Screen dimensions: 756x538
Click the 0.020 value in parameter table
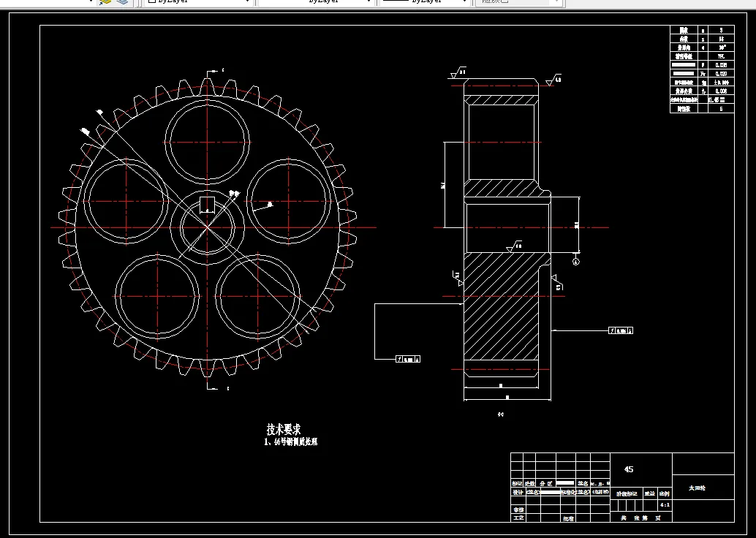point(721,74)
